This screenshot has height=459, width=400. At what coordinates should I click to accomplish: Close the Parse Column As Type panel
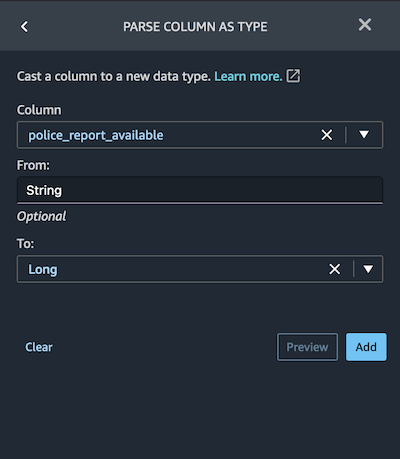click(365, 25)
